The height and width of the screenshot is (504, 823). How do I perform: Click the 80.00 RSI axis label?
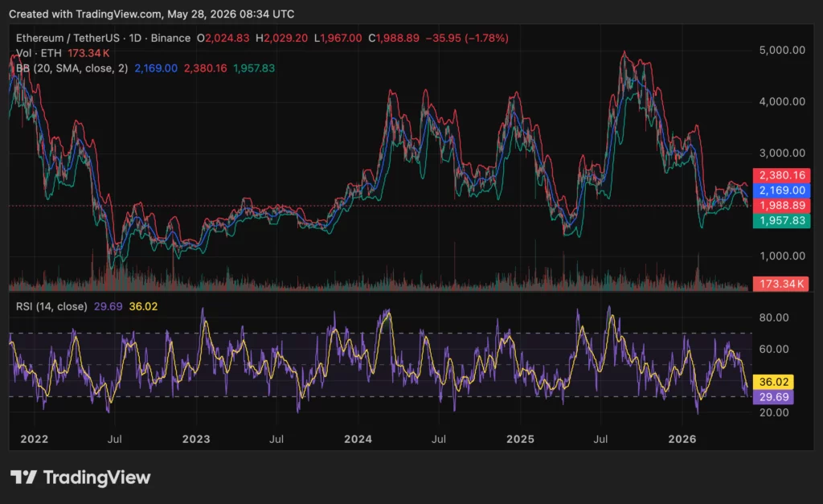[x=774, y=318]
